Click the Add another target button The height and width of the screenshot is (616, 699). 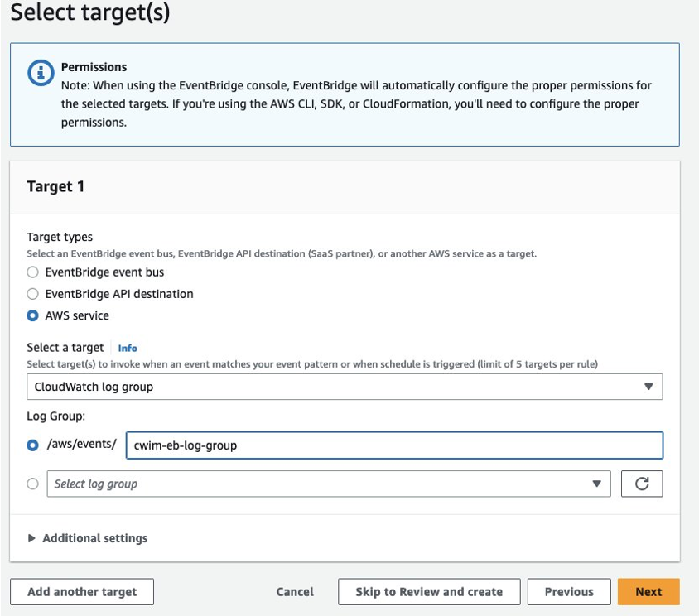tap(82, 592)
